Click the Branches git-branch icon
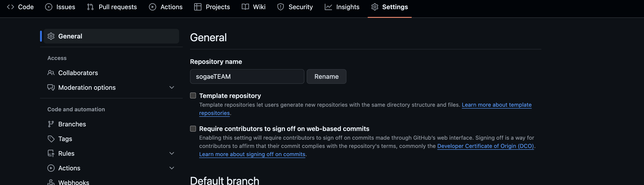Viewport: 644px width, 185px height. pyautogui.click(x=51, y=124)
